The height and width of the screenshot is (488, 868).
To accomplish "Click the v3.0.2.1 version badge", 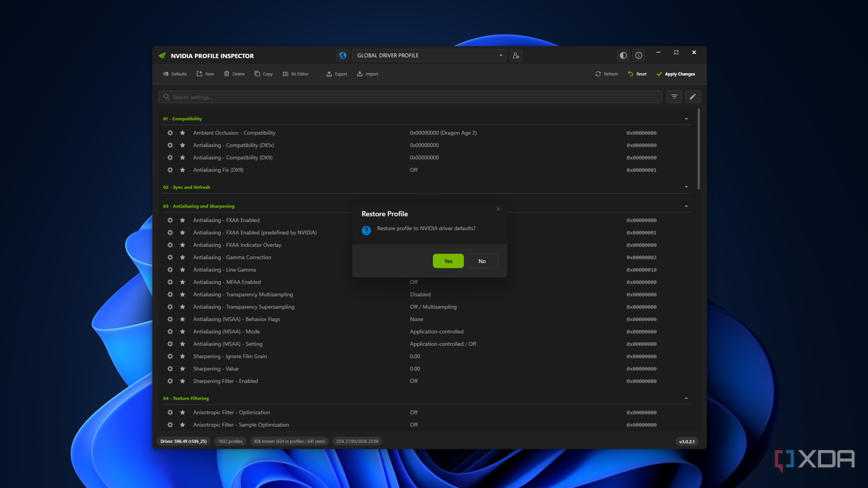I will [687, 441].
